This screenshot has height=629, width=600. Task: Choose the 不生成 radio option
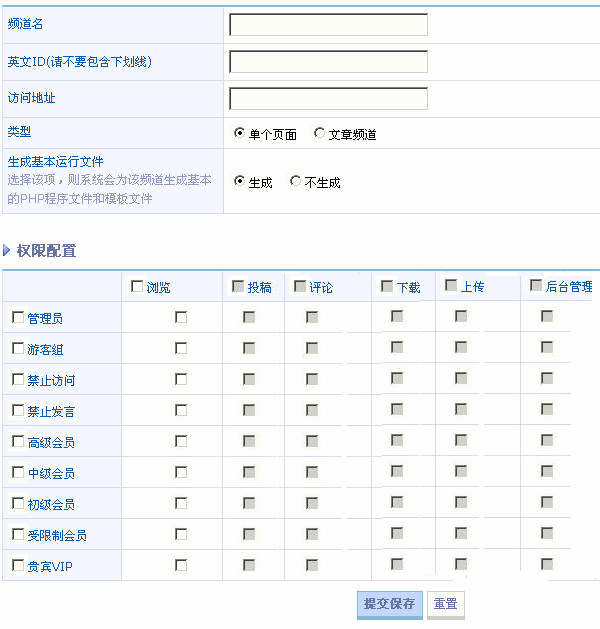point(296,182)
